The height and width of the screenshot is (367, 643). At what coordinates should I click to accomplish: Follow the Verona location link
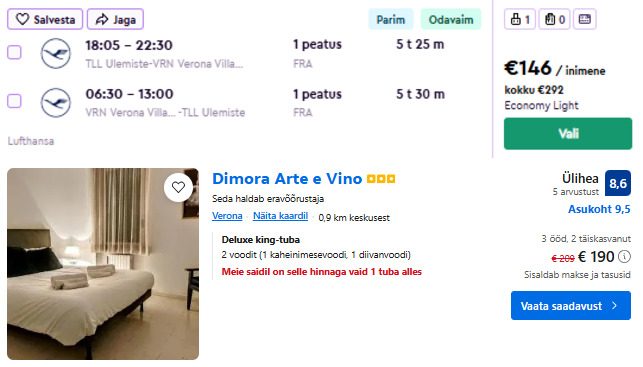[227, 216]
